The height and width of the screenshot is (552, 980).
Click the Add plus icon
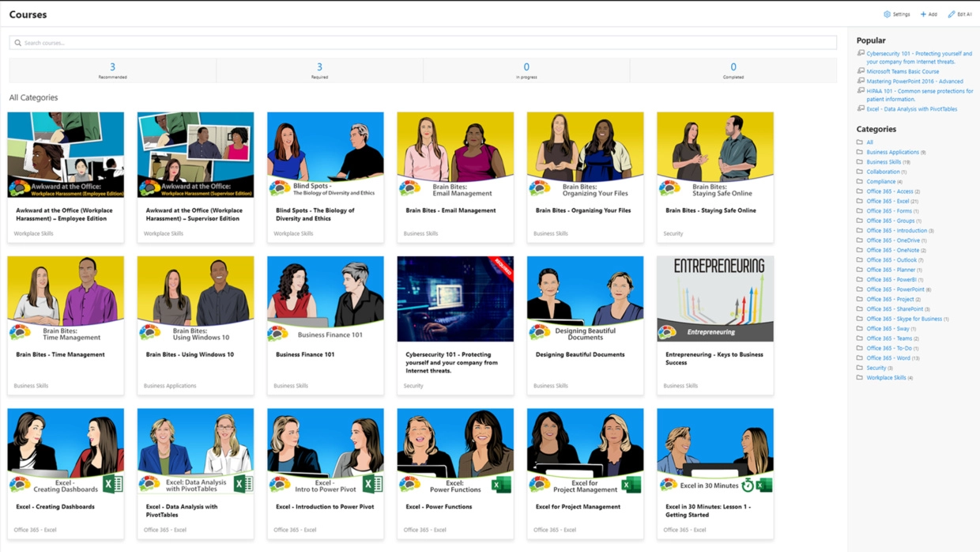923,14
